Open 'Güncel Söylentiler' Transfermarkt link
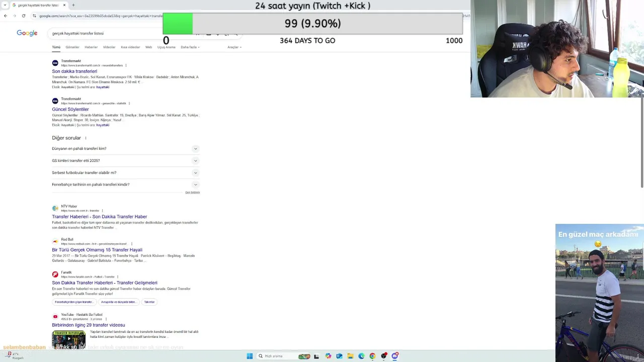The width and height of the screenshot is (644, 362). pos(70,109)
